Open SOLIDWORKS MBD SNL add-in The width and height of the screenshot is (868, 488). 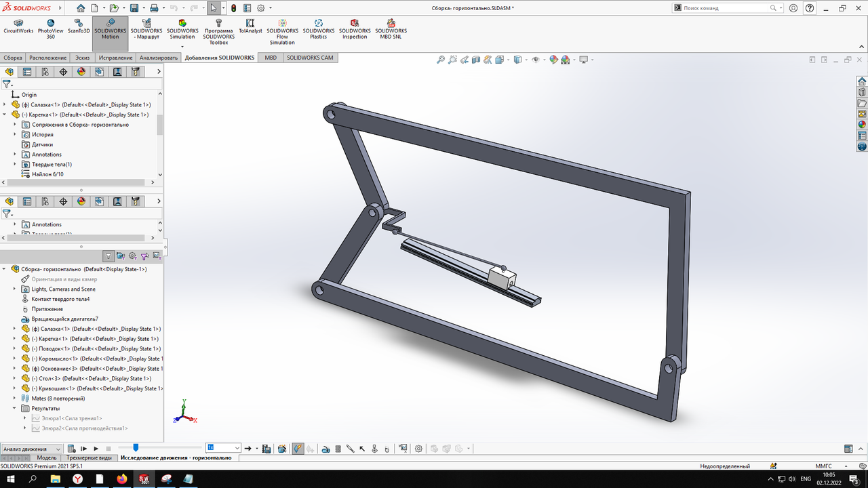391,30
